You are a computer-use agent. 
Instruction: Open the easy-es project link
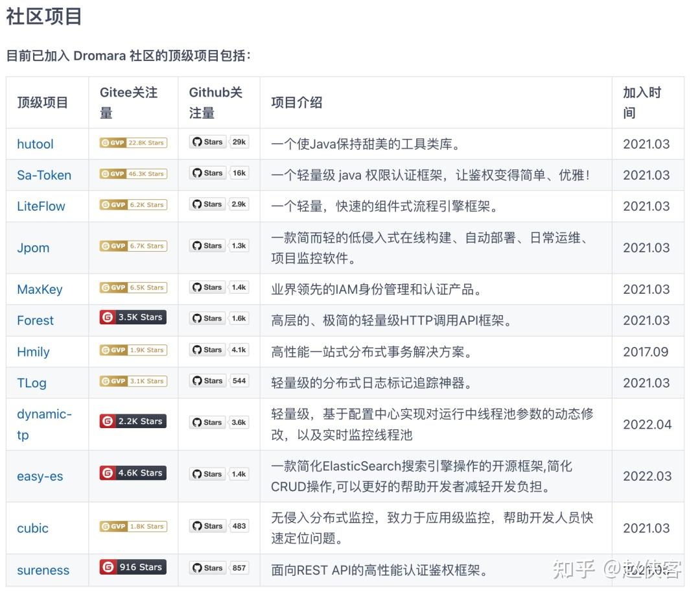40,476
